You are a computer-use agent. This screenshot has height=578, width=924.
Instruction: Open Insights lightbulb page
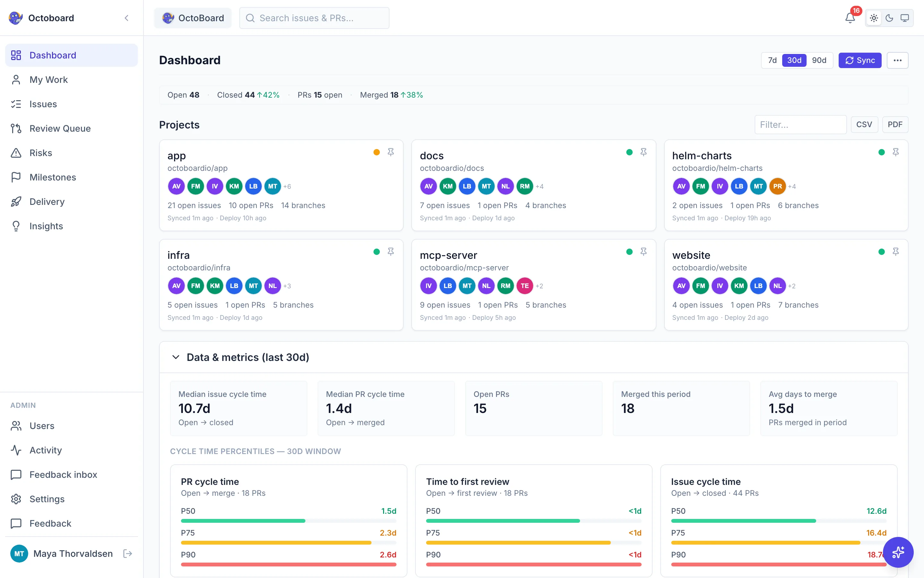click(72, 226)
